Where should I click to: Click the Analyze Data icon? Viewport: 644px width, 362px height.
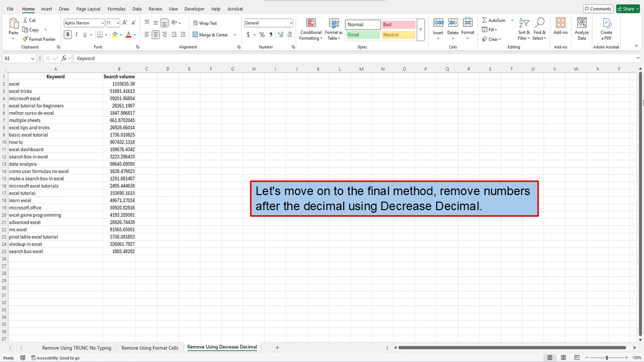(x=582, y=28)
